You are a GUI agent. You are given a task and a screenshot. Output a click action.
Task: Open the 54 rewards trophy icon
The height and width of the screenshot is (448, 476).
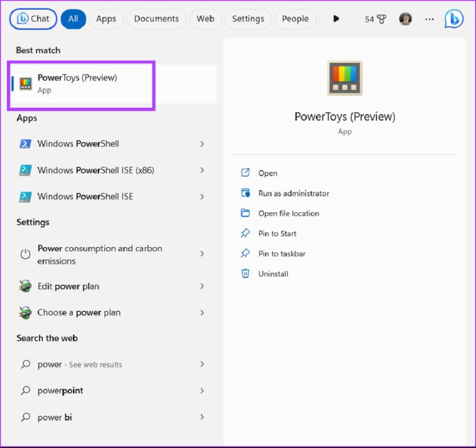click(375, 19)
